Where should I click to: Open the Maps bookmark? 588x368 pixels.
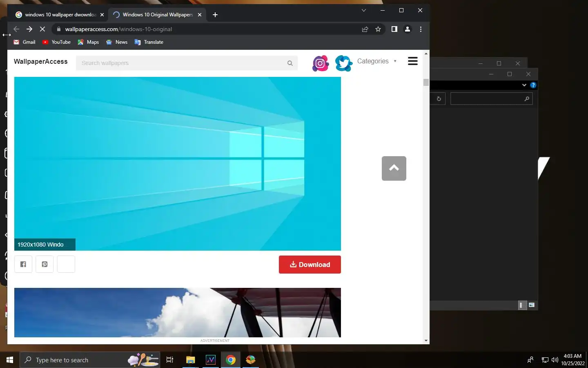pyautogui.click(x=88, y=42)
